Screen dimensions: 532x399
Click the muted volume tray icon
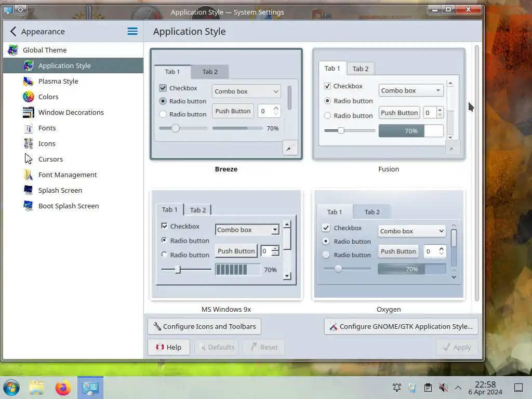tap(443, 387)
